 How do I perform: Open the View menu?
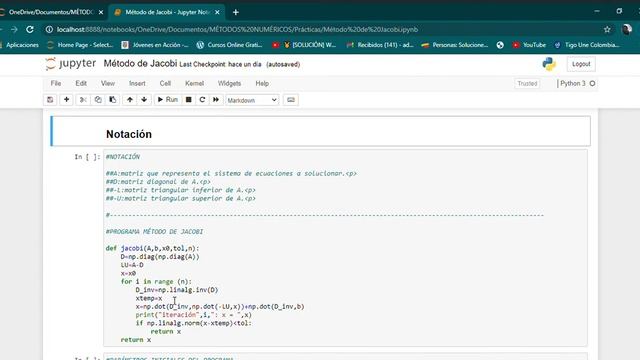[108, 83]
